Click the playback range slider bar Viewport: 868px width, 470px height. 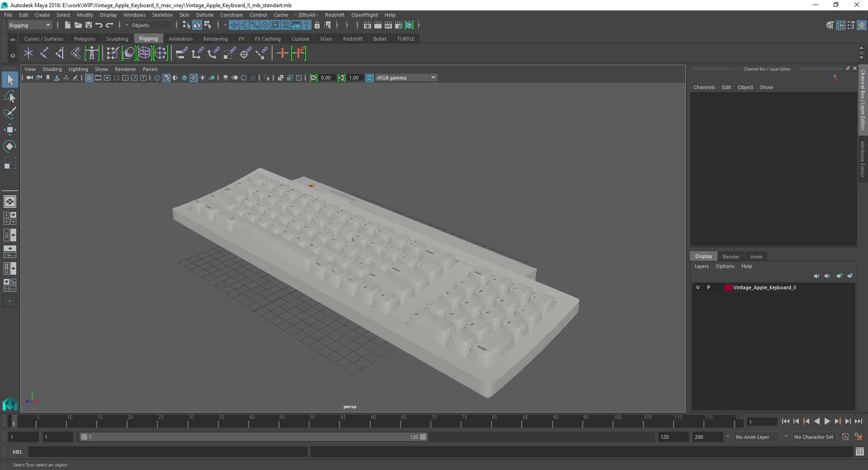(253, 437)
